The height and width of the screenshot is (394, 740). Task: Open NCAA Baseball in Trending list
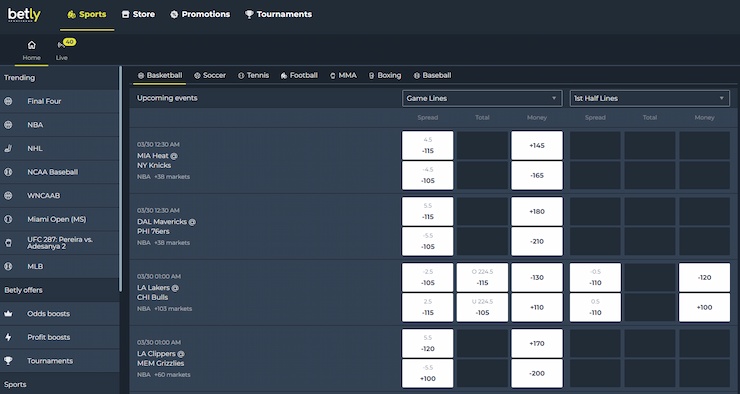click(x=59, y=172)
